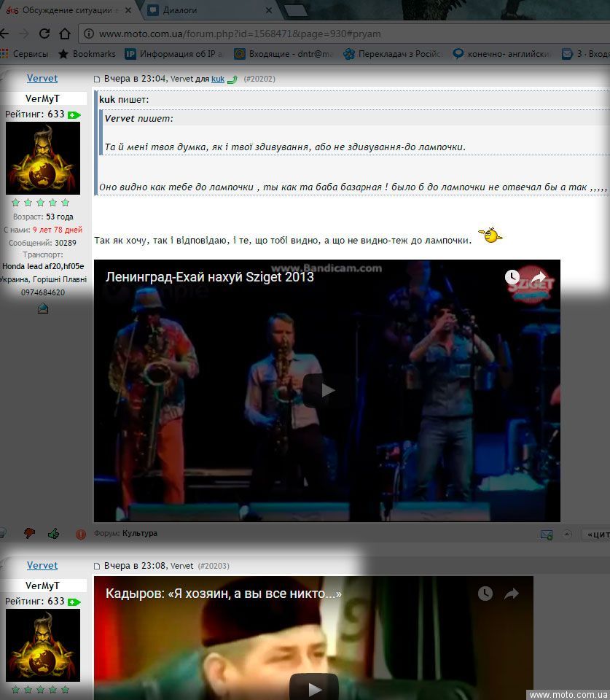Play the Кадыров video
This screenshot has height=700, width=610.
click(313, 688)
